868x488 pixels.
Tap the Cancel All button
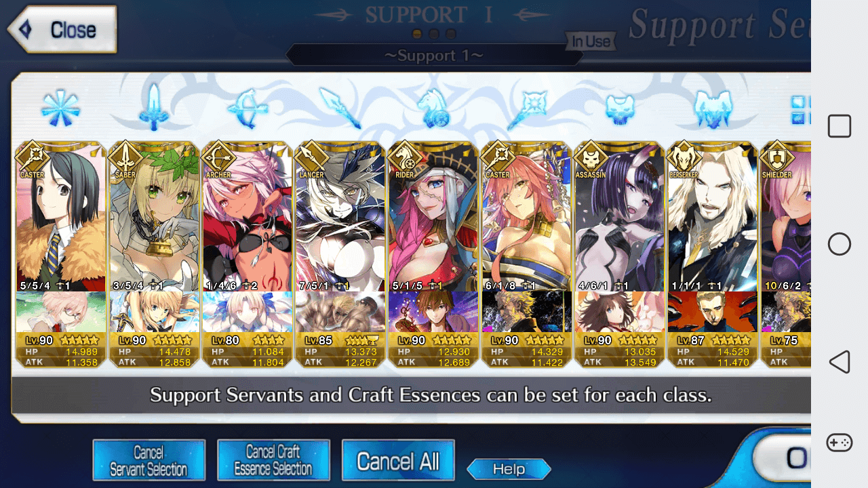tap(398, 461)
